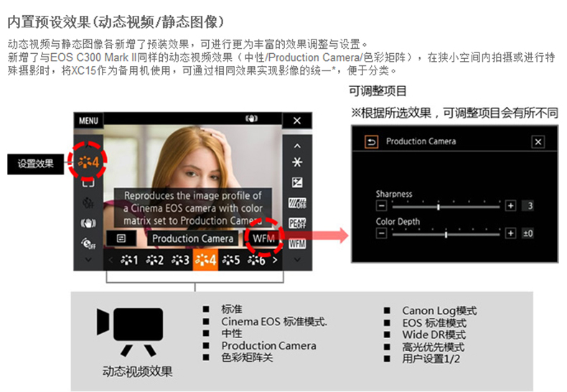Click the Production Camera list entry in gray box
Screen dimensions: 567x392
coord(268,345)
